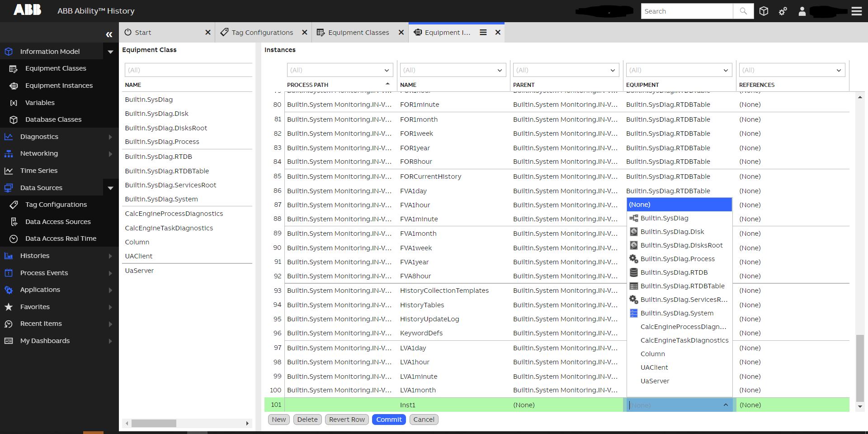Click the Histories bar chart icon
The width and height of the screenshot is (868, 434).
[x=9, y=256]
